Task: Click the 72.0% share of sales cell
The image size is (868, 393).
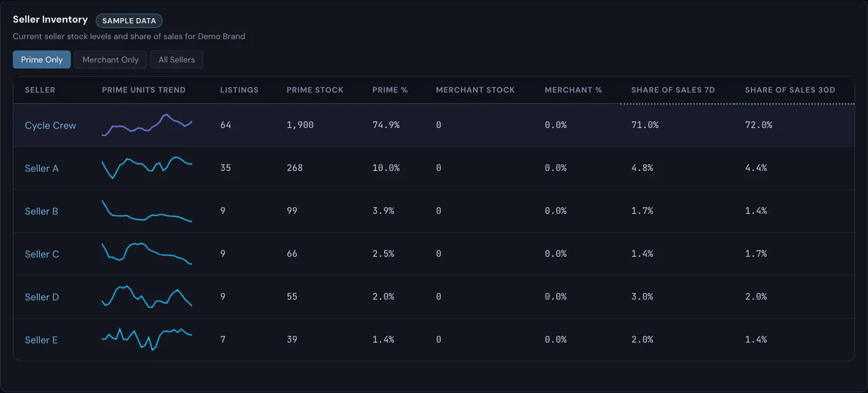Action: [759, 125]
